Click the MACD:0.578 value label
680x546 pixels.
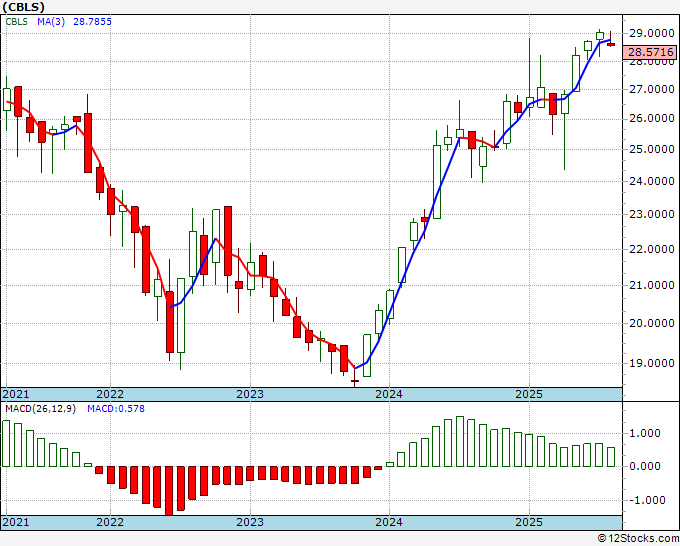tap(116, 409)
